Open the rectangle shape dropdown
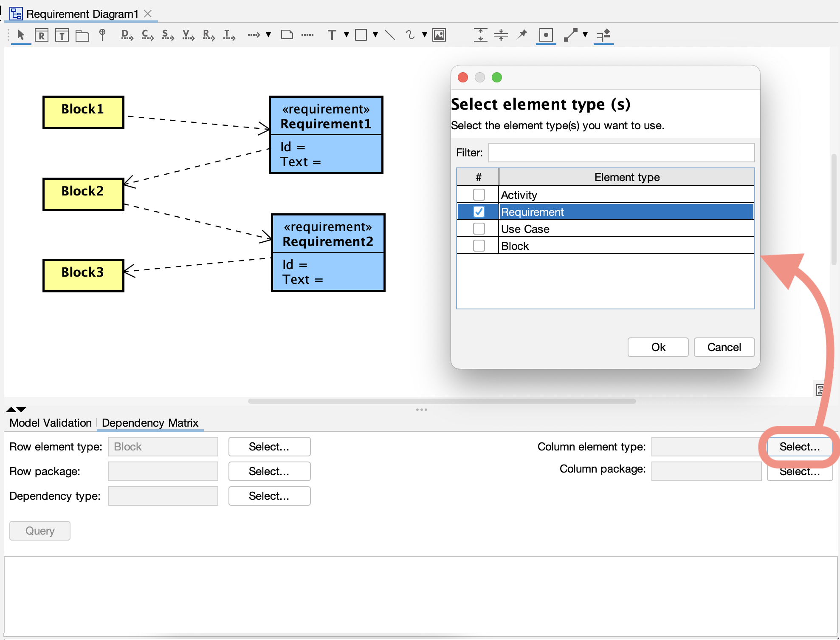Image resolution: width=840 pixels, height=640 pixels. click(375, 36)
